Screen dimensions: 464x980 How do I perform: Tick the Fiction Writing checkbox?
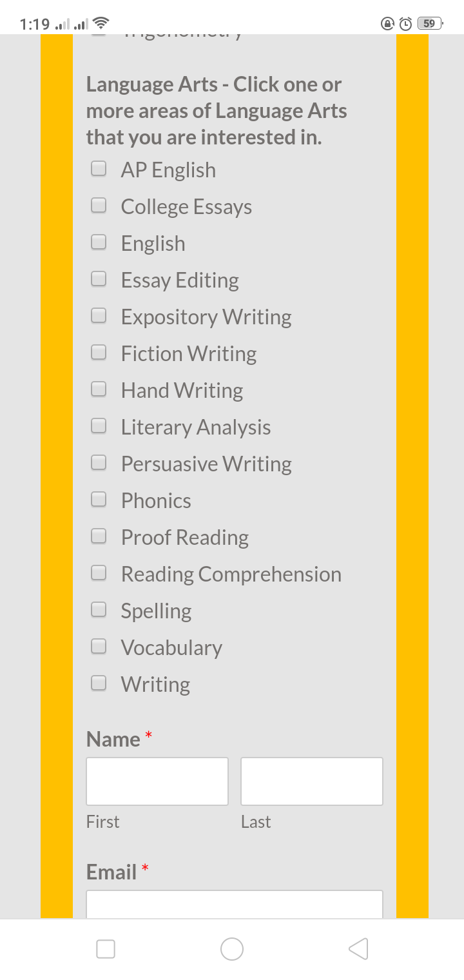[99, 353]
